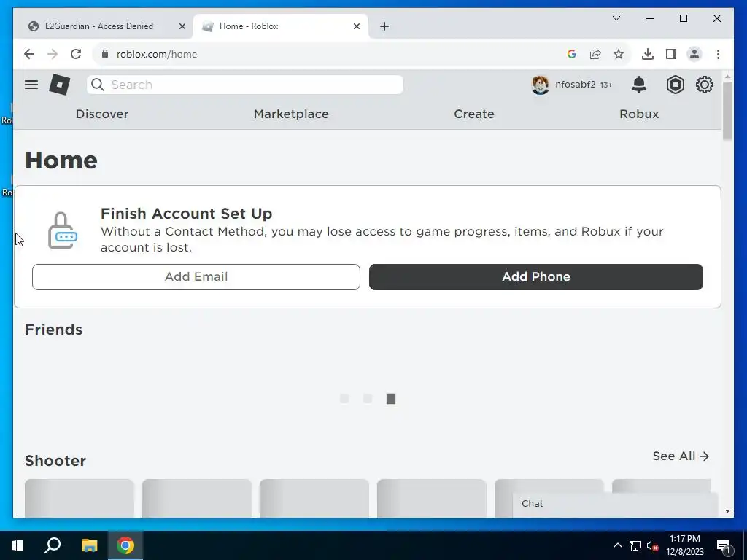Open the Roblox settings gear
The width and height of the screenshot is (747, 560).
pyautogui.click(x=704, y=85)
